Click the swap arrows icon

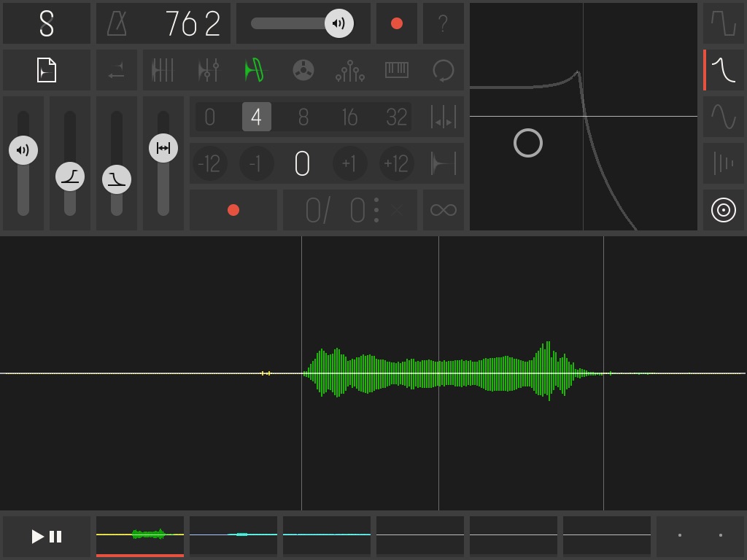pos(117,70)
